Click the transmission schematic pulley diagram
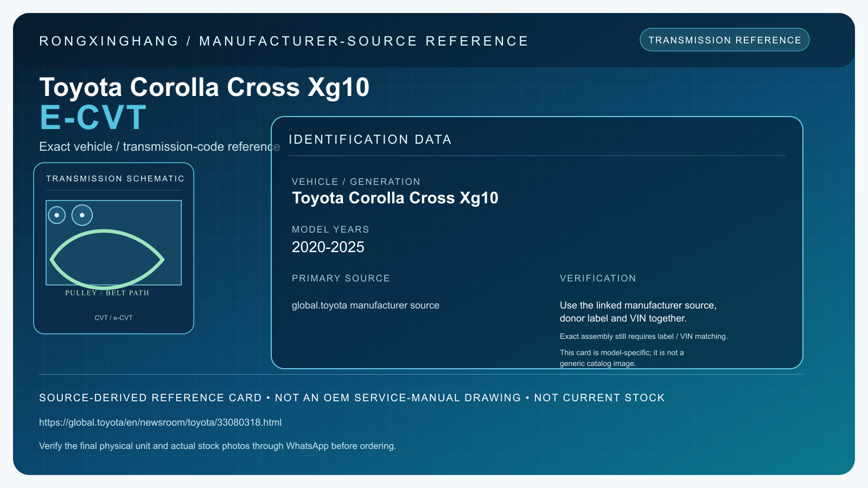 (114, 242)
